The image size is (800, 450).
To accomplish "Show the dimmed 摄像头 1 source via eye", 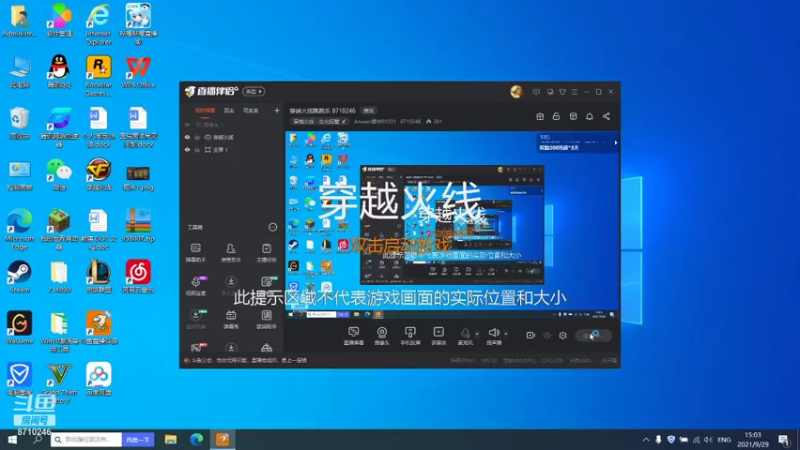I will point(187,124).
